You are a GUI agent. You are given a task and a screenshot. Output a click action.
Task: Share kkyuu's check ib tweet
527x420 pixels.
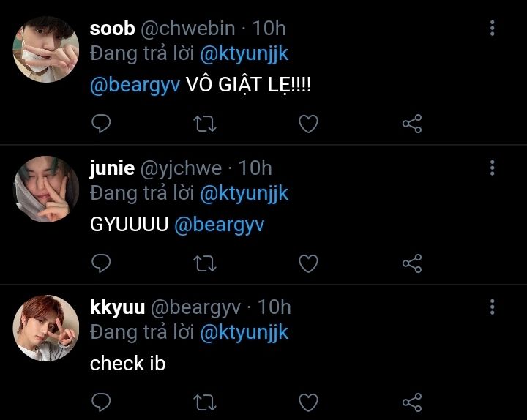click(x=412, y=402)
